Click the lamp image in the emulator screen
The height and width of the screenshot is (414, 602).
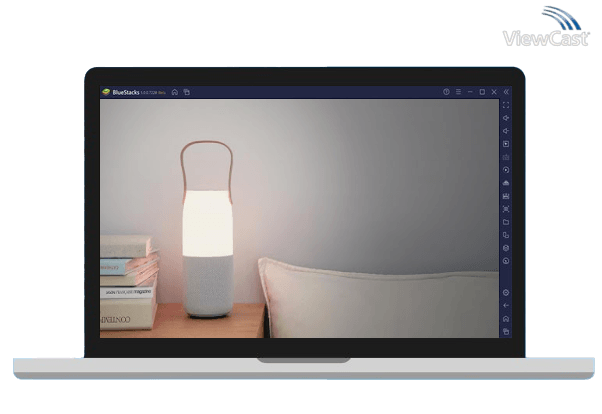point(207,229)
